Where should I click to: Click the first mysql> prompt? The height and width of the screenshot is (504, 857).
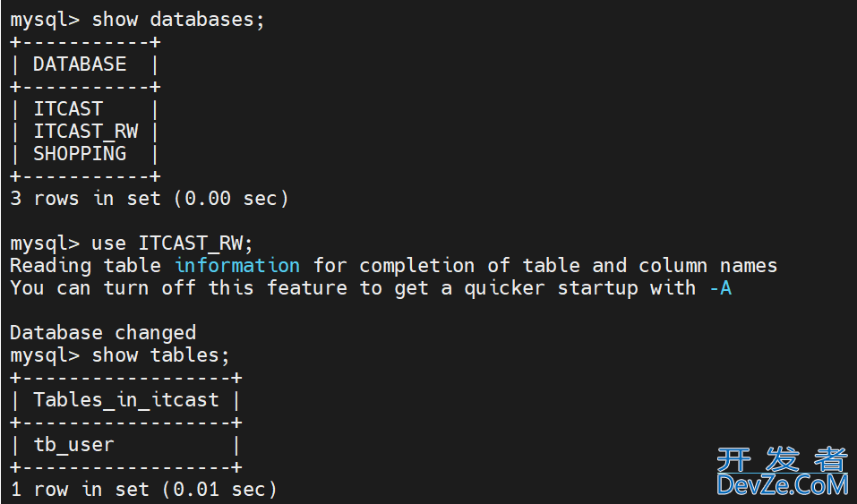point(45,21)
